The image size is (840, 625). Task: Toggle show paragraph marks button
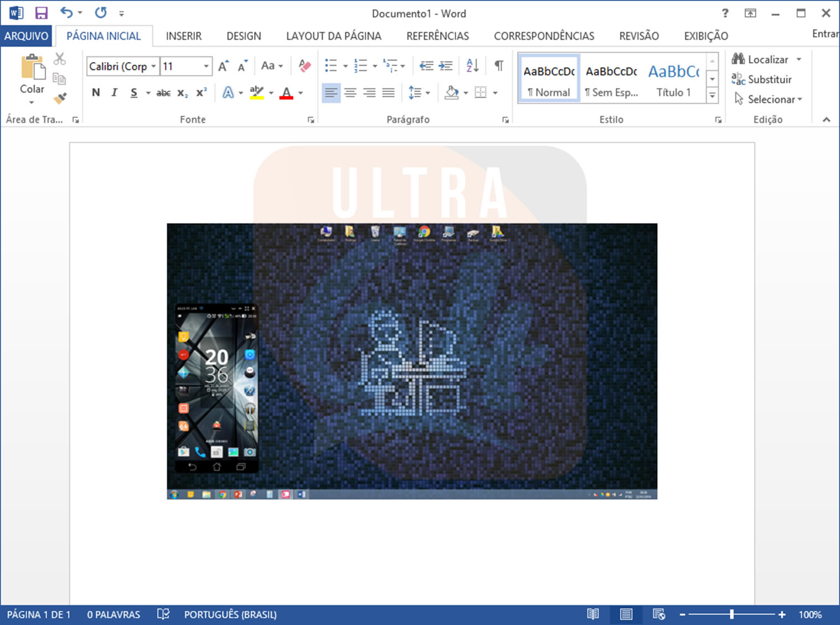pyautogui.click(x=499, y=66)
